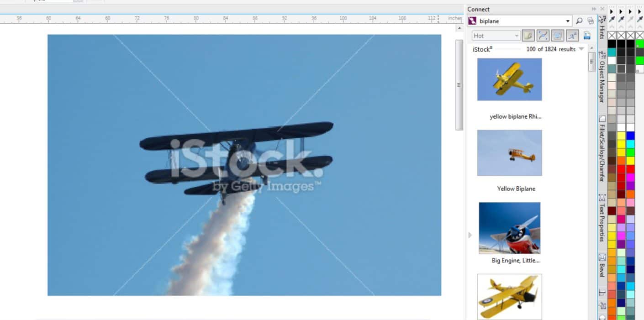Click the blue save icon in the filter row
The image size is (644, 320).
(x=587, y=36)
